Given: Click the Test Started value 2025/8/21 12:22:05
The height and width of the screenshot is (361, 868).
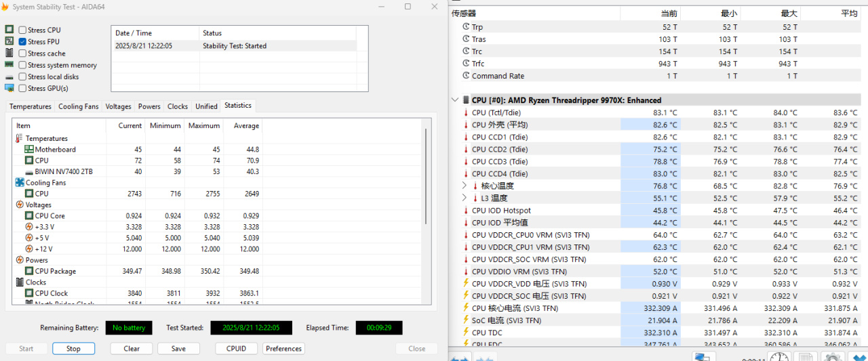Looking at the screenshot, I should (x=251, y=328).
